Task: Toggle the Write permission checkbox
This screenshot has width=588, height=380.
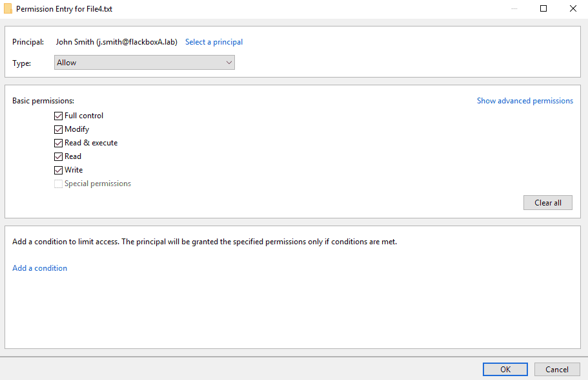Action: pos(59,170)
